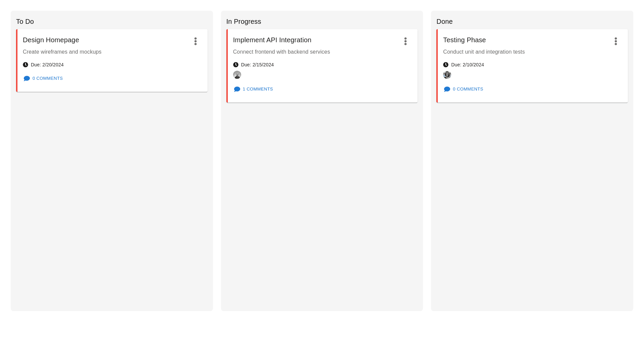Click the To Do column header

[25, 21]
